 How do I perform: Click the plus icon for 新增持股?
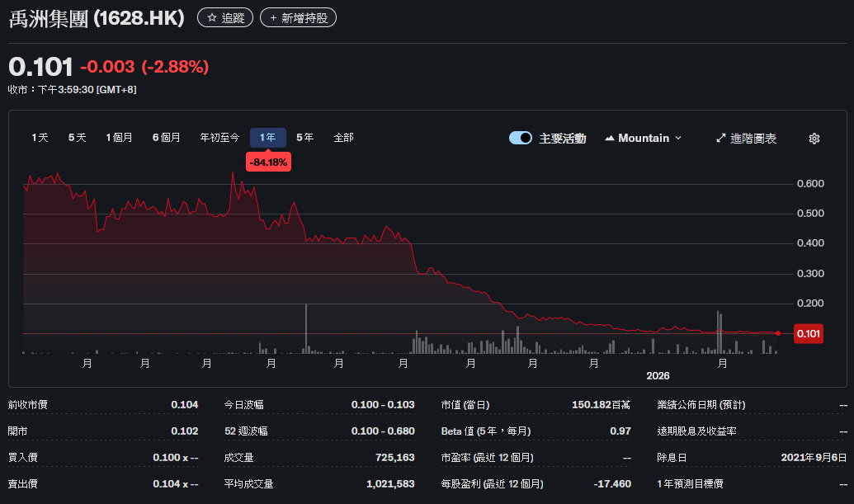point(273,17)
